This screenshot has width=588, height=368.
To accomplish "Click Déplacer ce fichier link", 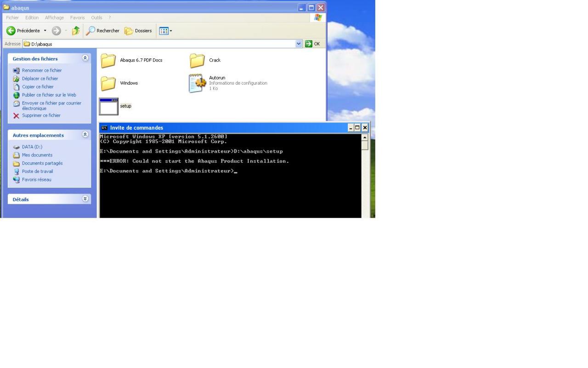I will click(x=40, y=79).
